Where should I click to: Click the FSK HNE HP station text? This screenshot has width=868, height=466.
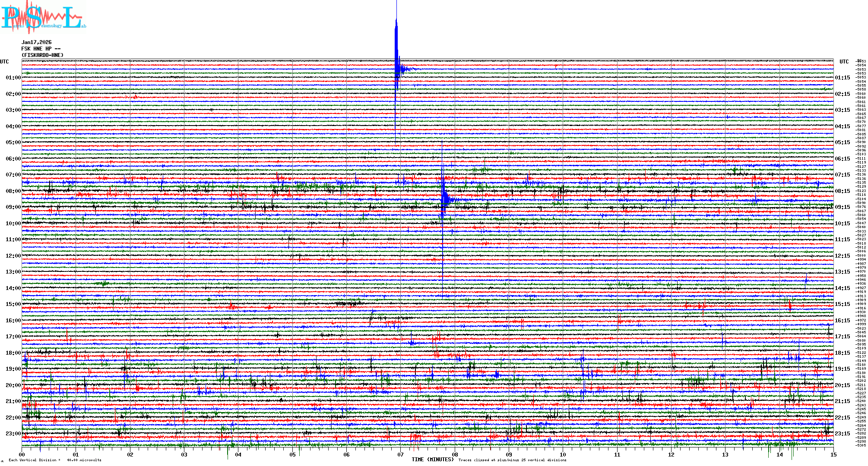click(41, 49)
